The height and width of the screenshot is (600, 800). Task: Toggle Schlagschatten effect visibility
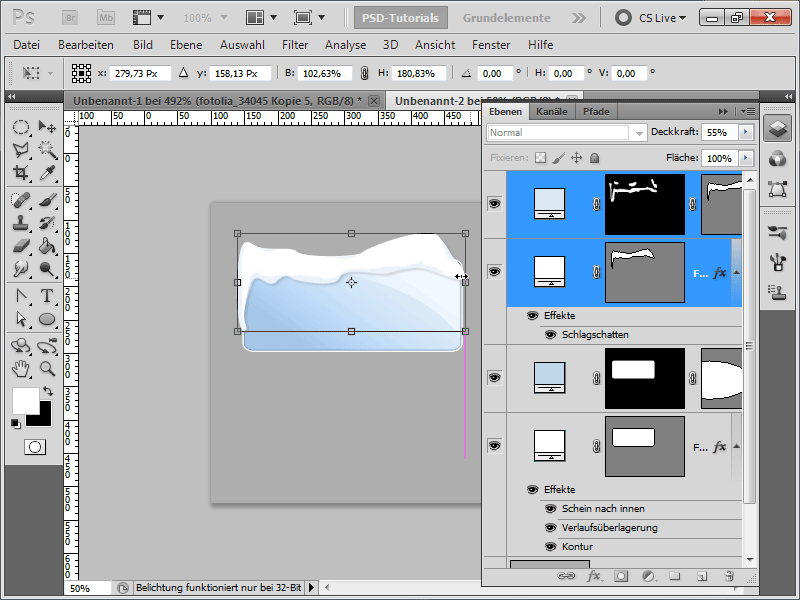click(551, 335)
